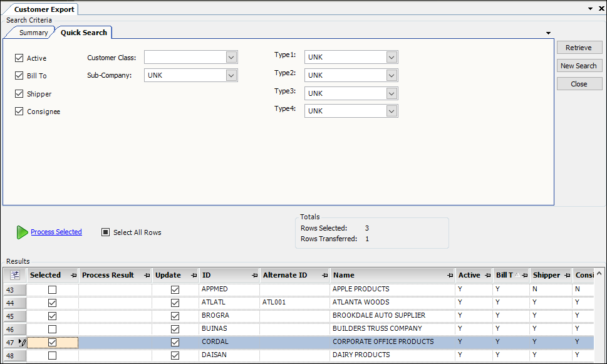Open the Customer Class dropdown
Screen dimensions: 607x364
232,58
